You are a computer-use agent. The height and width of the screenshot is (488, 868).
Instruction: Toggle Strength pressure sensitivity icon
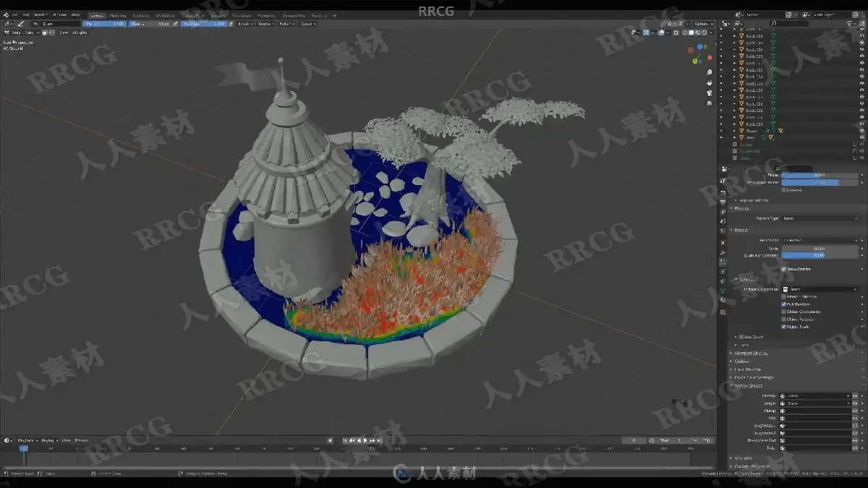click(x=231, y=24)
